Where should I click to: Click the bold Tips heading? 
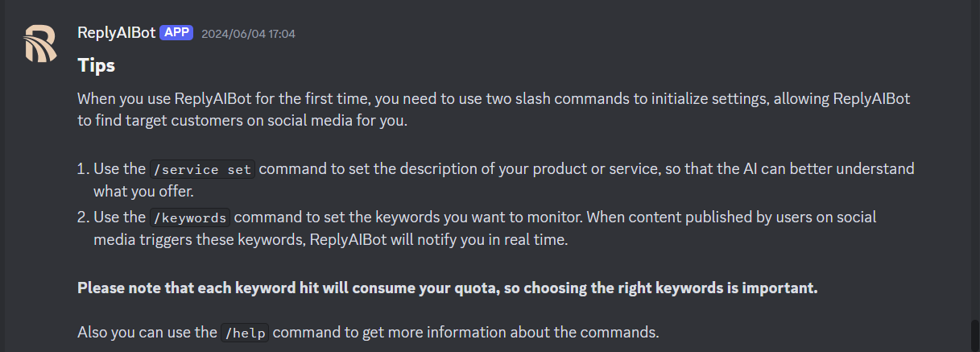pos(96,65)
